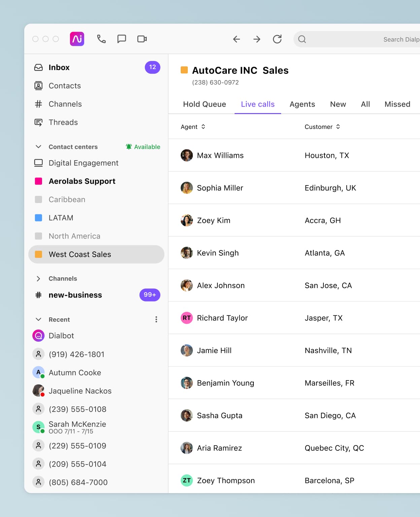Switch to the Hold Queue tab
The width and height of the screenshot is (420, 517).
click(x=204, y=104)
